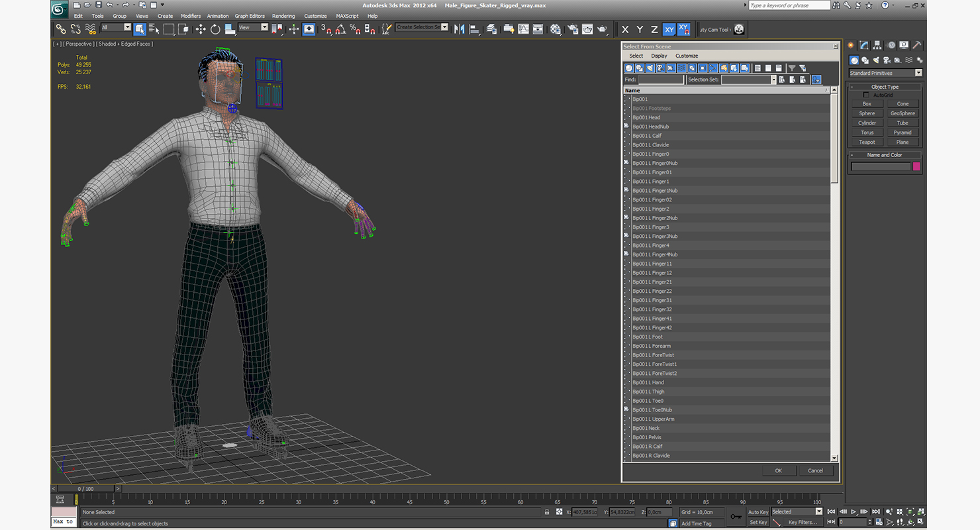Activate Select and Scale tool
This screenshot has width=980, height=530.
click(230, 28)
